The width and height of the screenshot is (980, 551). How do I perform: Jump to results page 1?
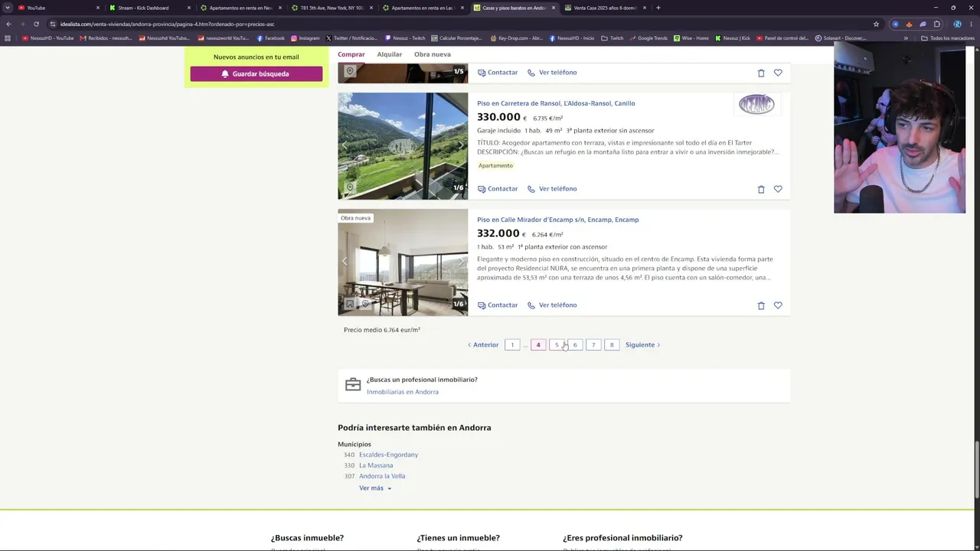[x=512, y=345]
